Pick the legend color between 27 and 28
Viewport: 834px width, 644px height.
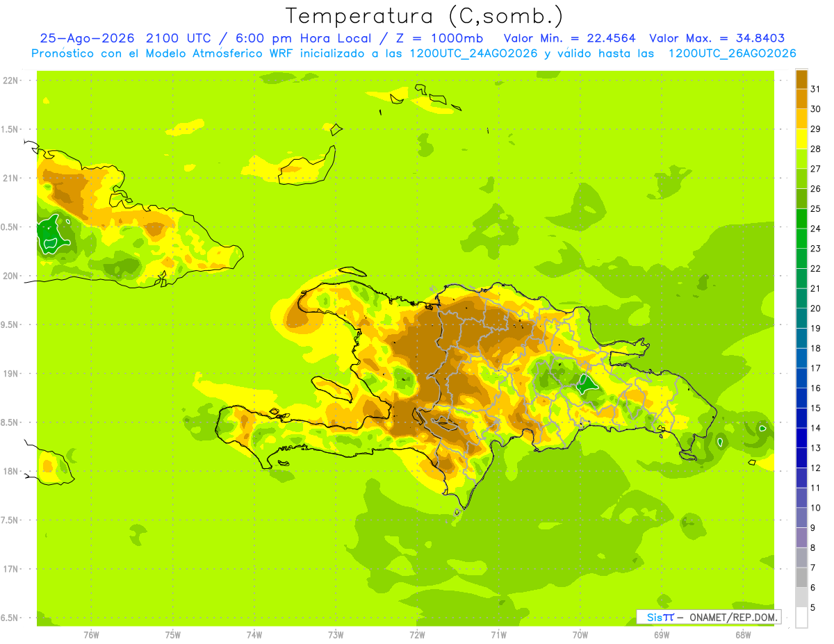801,159
